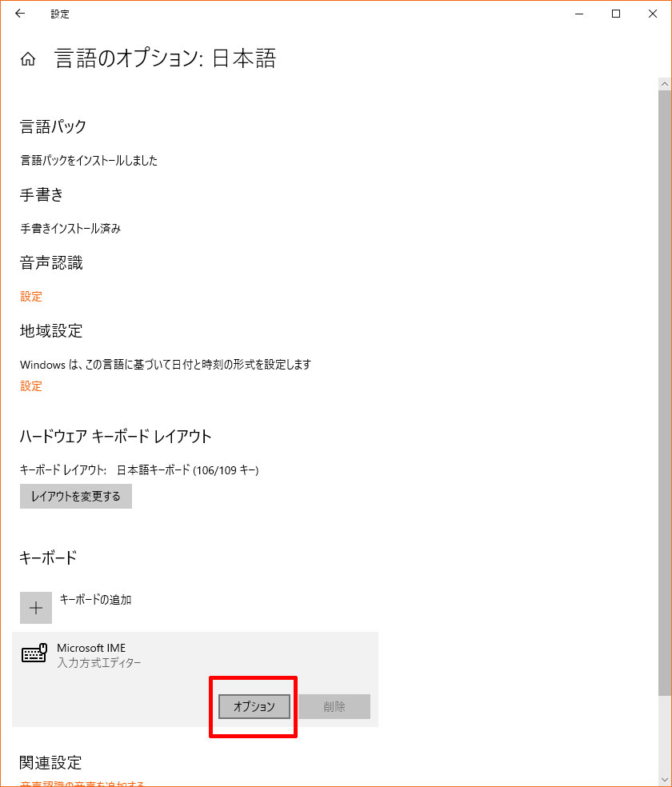Click the scrollbar track below the thumb

click(665, 734)
